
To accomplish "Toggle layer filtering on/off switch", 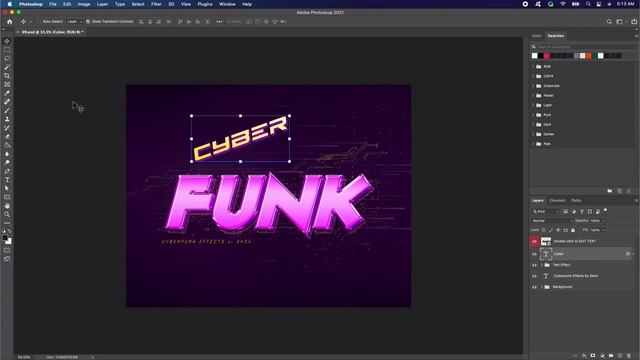I will pyautogui.click(x=605, y=211).
